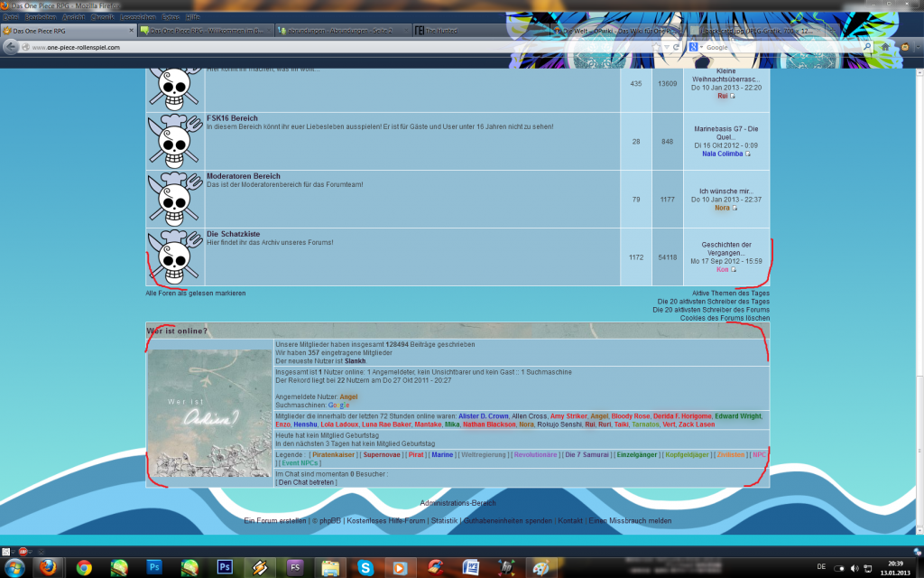The height and width of the screenshot is (578, 924).
Task: Open Aktive Themen des Tages
Action: click(731, 294)
